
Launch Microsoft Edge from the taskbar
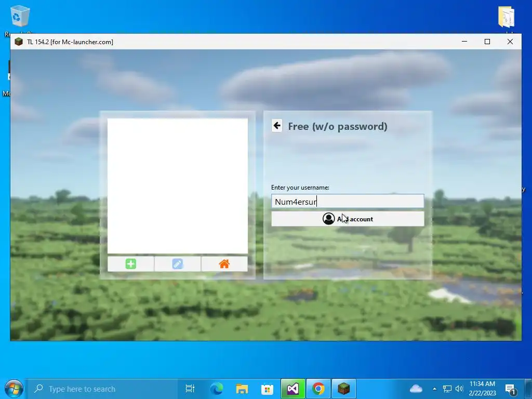216,389
